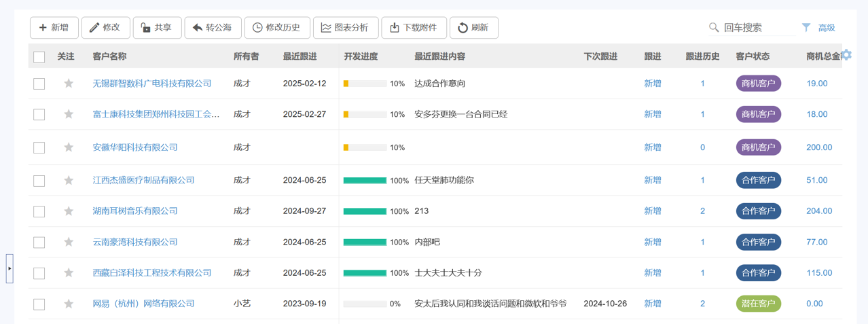Viewport: 868px width, 324px height.
Task: Open the 高级 advanced filter
Action: click(x=818, y=28)
